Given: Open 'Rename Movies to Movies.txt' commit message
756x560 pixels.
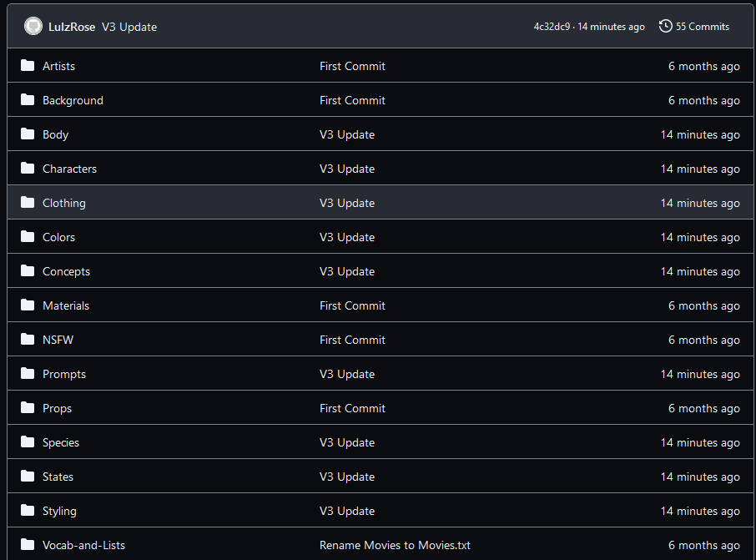Looking at the screenshot, I should pyautogui.click(x=395, y=545).
